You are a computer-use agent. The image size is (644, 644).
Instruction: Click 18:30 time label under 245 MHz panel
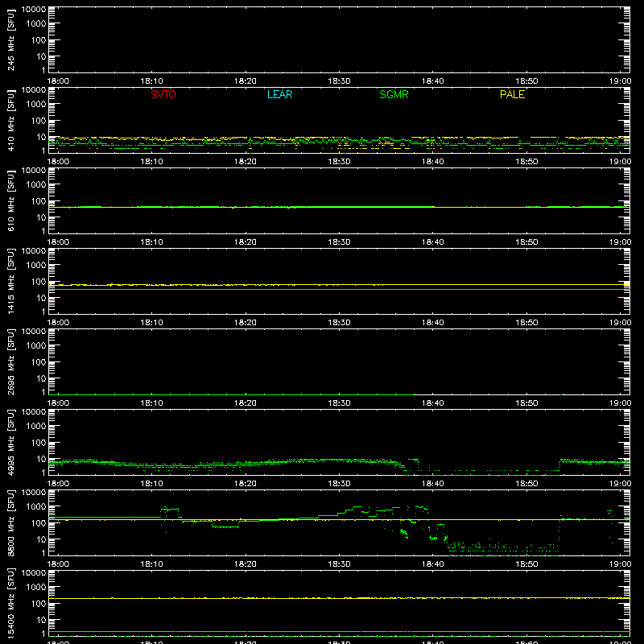pos(339,81)
